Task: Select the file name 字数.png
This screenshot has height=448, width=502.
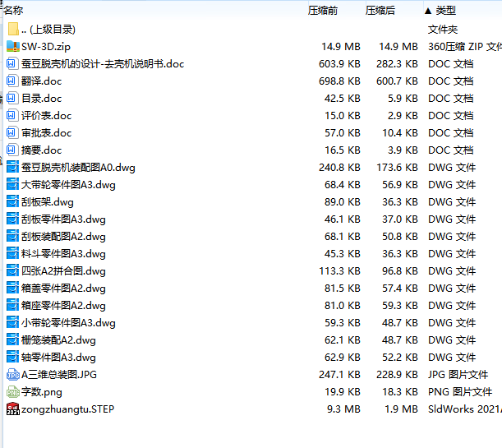Action: (x=42, y=392)
